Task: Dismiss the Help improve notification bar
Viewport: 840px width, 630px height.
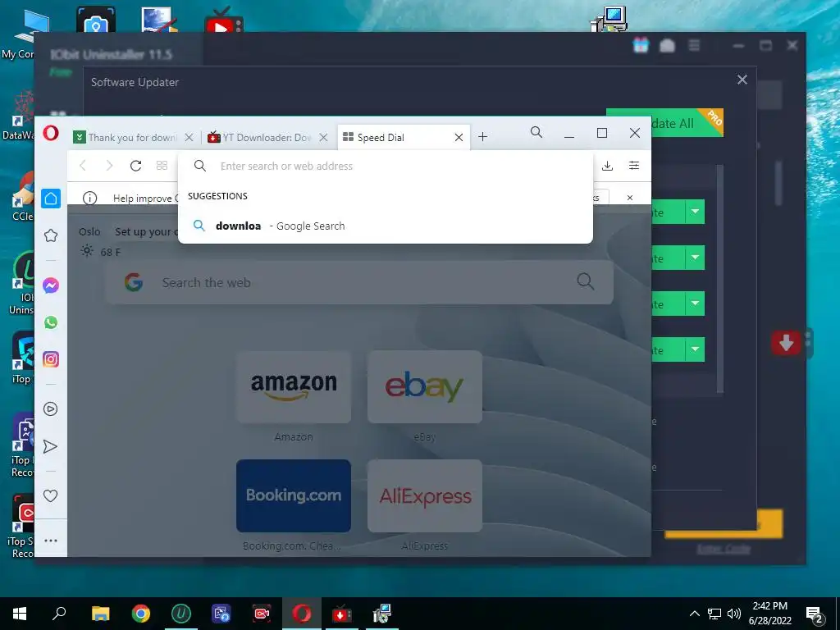Action: [630, 198]
